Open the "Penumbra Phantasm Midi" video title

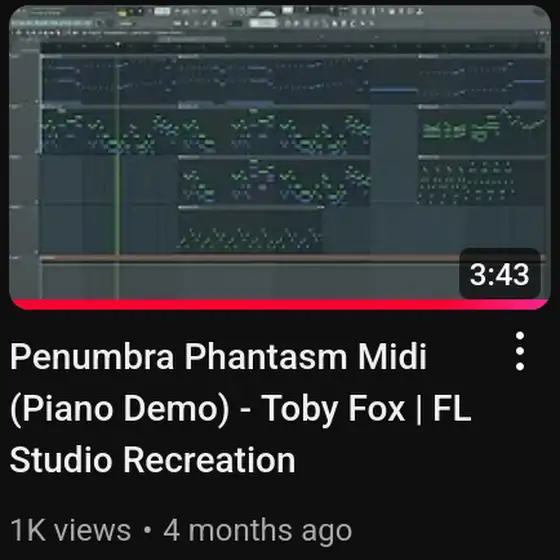(218, 356)
